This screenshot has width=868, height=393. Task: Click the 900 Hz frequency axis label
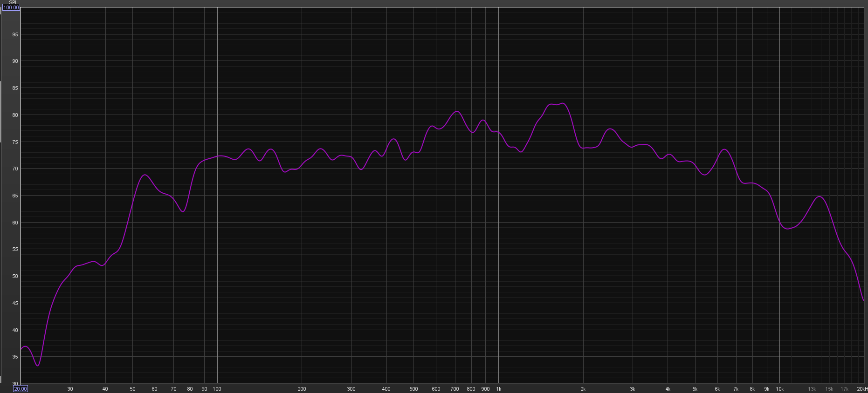pyautogui.click(x=485, y=389)
